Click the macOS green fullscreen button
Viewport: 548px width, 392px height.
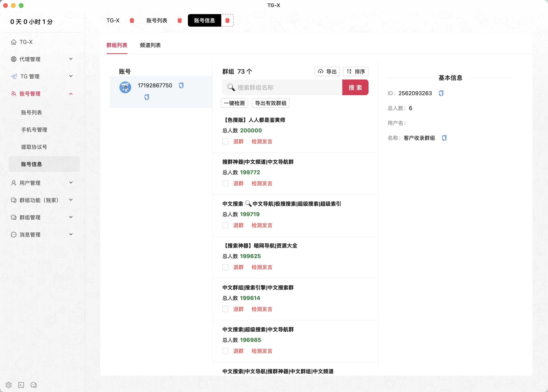pyautogui.click(x=21, y=5)
